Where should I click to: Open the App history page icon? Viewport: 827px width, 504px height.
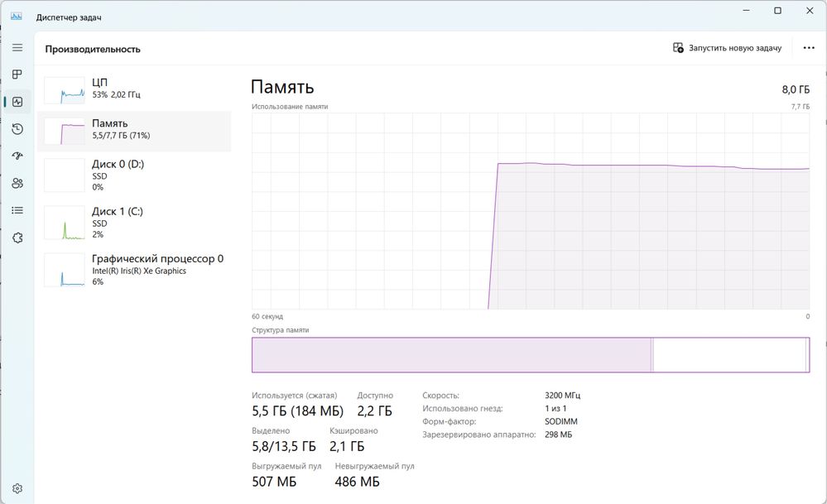point(17,129)
